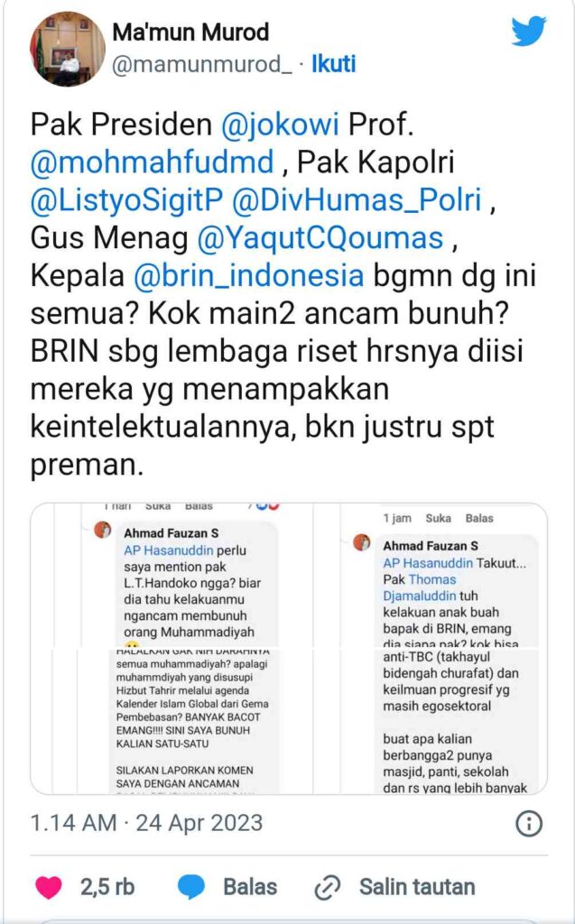This screenshot has width=575, height=924.
Task: Open the tweet timestamp 24 Apr 2023
Action: 199,823
